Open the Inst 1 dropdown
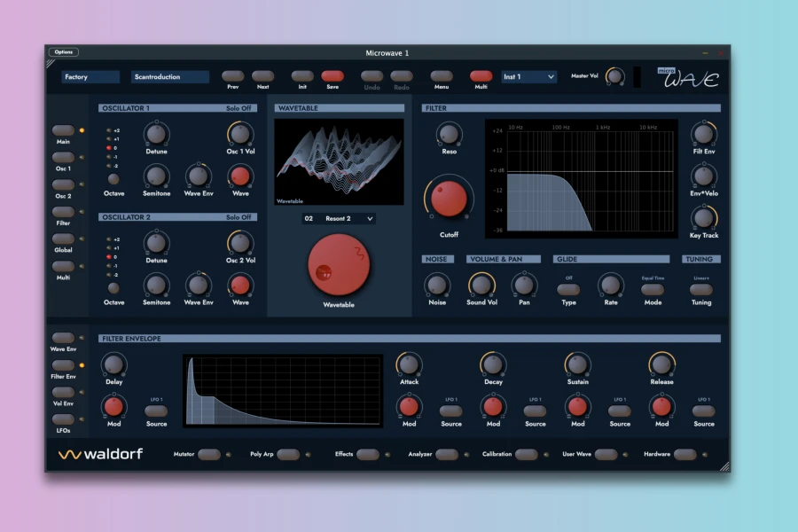The width and height of the screenshot is (798, 532). pos(528,77)
